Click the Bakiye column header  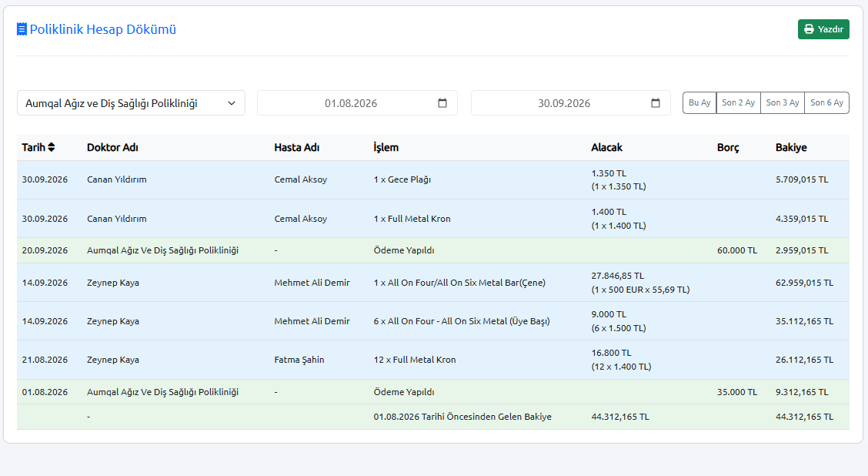pyautogui.click(x=791, y=147)
